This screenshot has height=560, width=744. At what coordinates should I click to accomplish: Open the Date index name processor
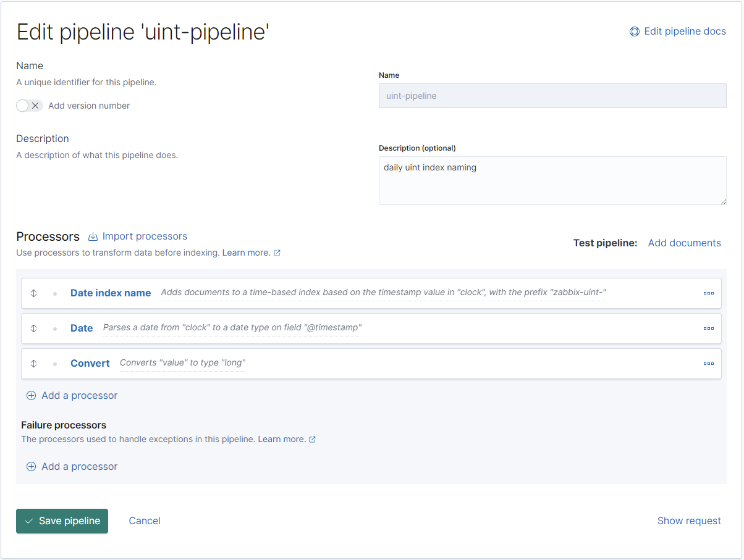point(111,293)
